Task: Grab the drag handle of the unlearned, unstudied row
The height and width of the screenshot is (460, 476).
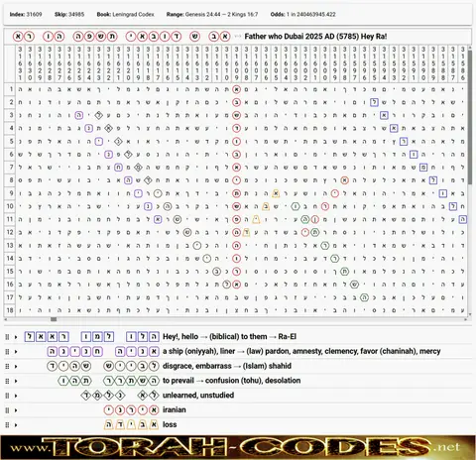Action: pos(7,396)
